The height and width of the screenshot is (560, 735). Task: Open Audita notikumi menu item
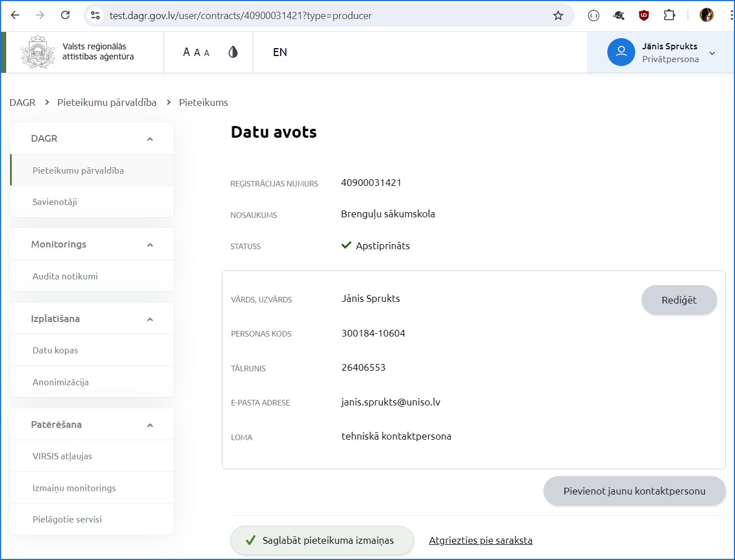point(92,276)
